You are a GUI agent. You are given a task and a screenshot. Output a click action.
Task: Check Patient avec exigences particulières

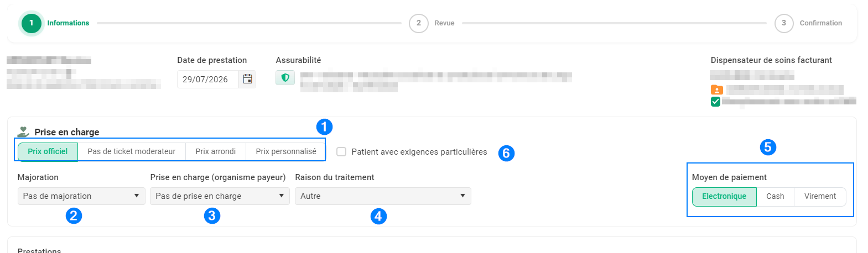tap(341, 152)
